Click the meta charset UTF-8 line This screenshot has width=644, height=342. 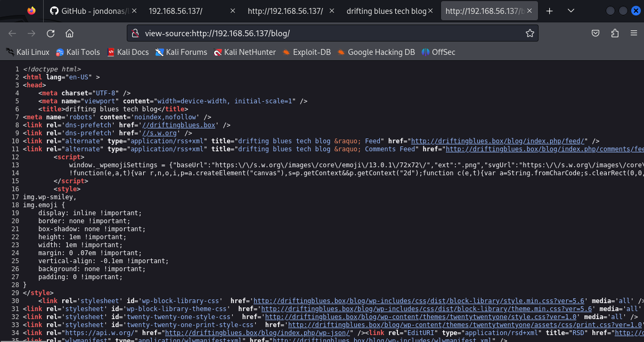tap(84, 93)
